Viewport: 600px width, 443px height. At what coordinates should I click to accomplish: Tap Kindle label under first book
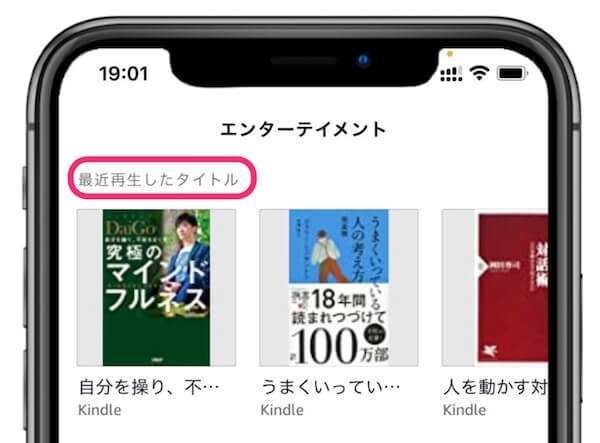[x=100, y=410]
